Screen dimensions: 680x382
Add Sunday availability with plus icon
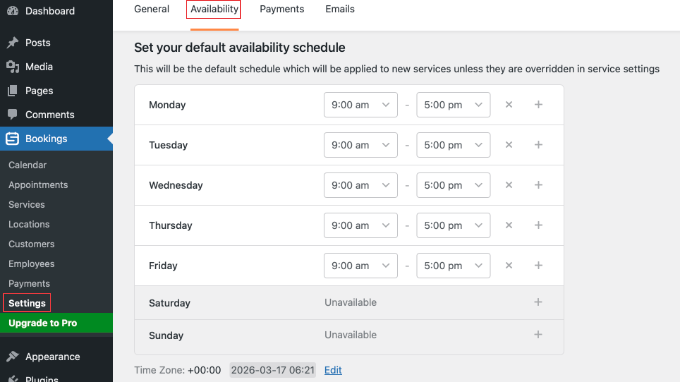coord(538,335)
